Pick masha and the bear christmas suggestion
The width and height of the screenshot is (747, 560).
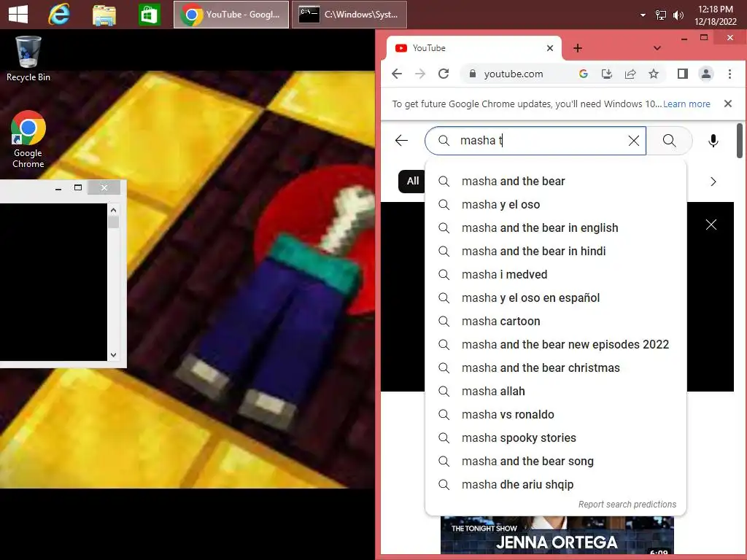555,367
